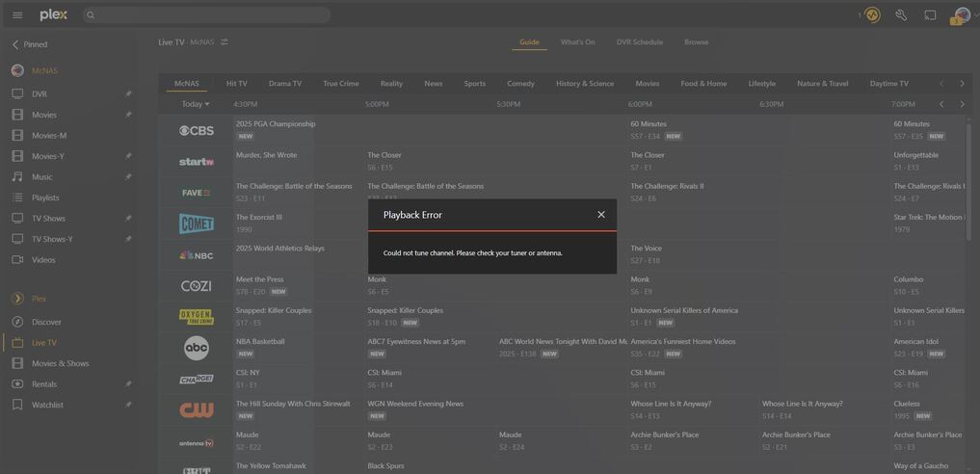Image resolution: width=980 pixels, height=474 pixels.
Task: Select the COMET channel logo
Action: click(197, 224)
